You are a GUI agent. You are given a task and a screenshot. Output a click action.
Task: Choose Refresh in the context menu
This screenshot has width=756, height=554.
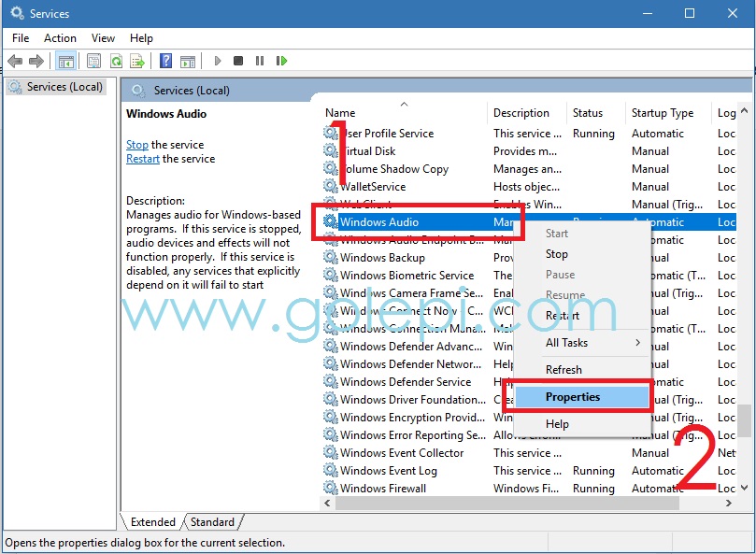(582, 369)
